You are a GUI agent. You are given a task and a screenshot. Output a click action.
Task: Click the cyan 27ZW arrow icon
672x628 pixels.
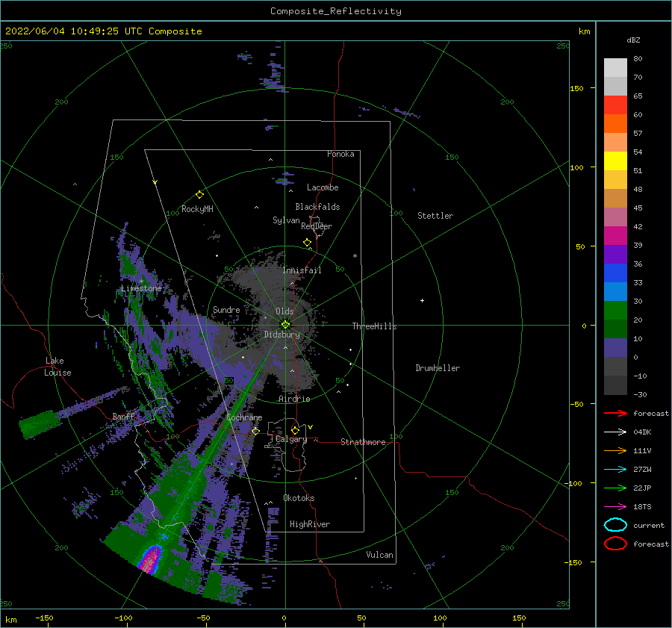pos(615,470)
